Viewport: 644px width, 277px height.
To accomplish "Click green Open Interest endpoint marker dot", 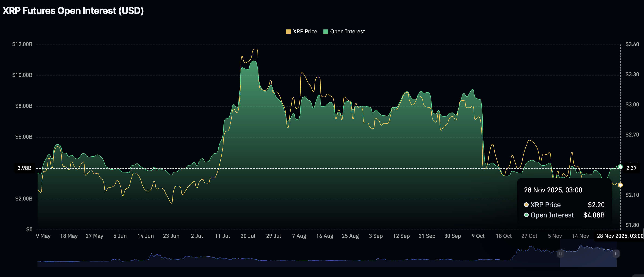I will pos(620,167).
